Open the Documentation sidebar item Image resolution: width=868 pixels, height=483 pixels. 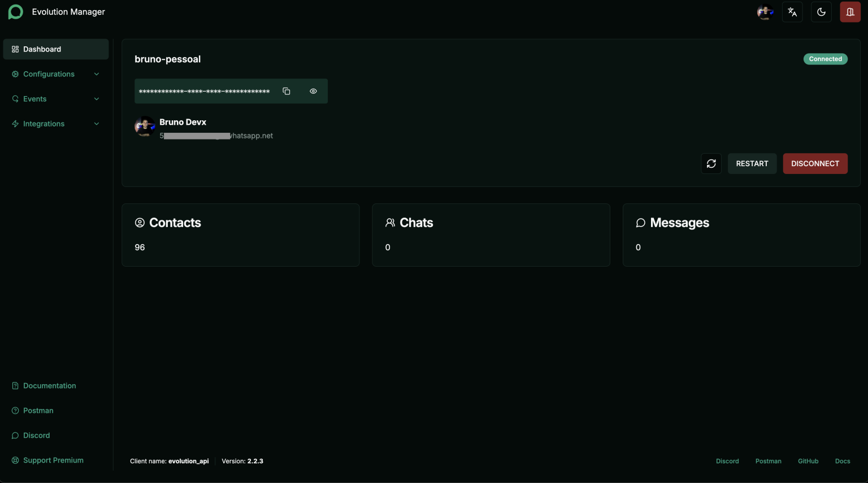(50, 385)
